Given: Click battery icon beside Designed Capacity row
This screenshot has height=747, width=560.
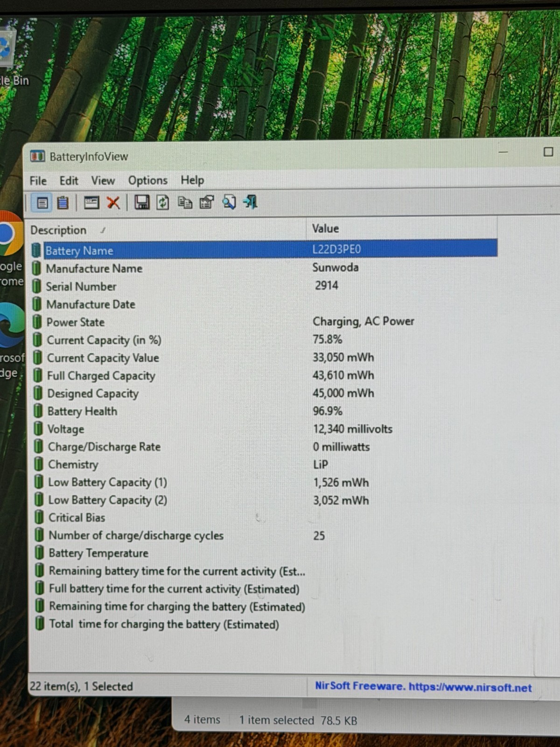Looking at the screenshot, I should point(38,393).
